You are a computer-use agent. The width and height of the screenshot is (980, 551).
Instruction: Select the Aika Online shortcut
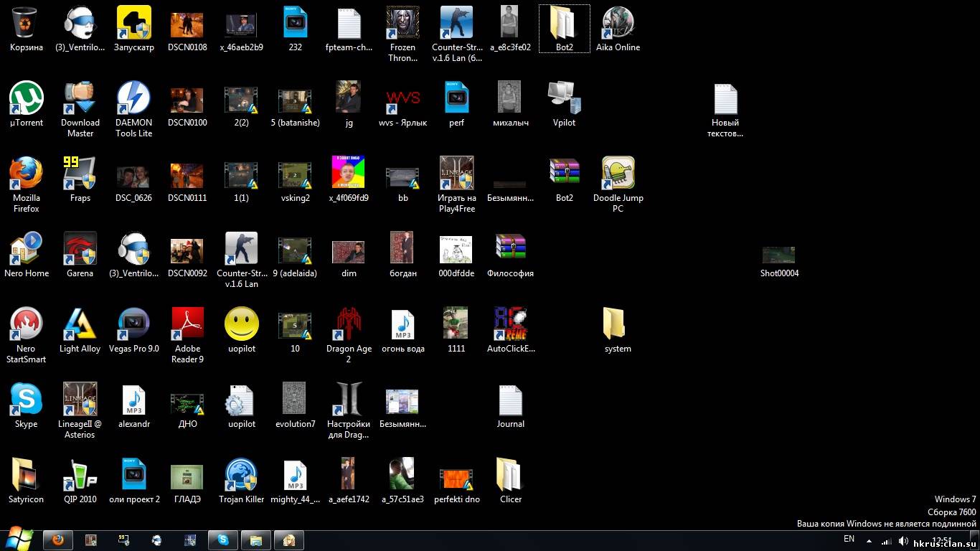618,24
